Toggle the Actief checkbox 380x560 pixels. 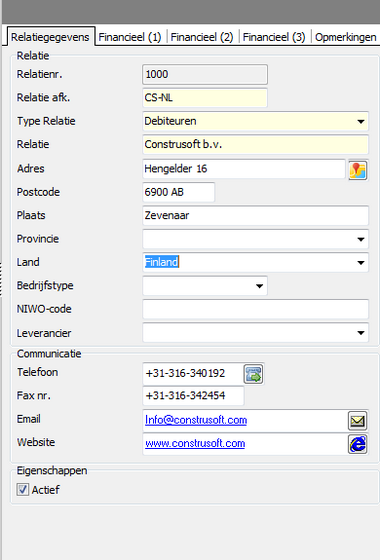coord(22,489)
